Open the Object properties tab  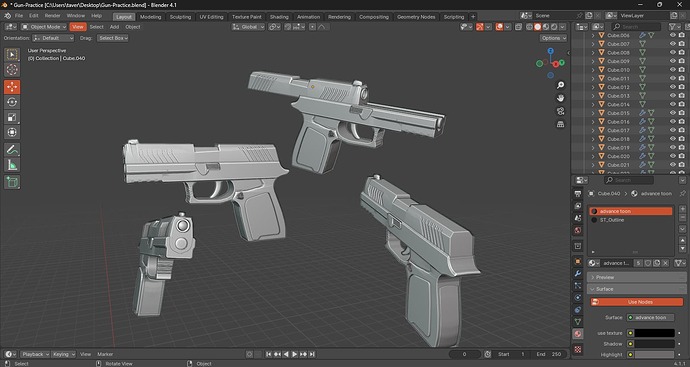pyautogui.click(x=578, y=261)
